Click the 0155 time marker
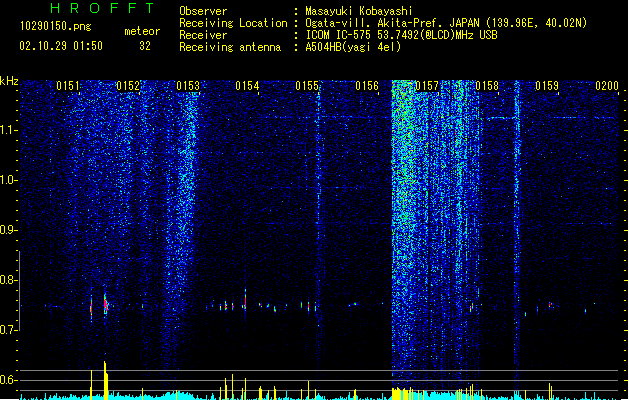This screenshot has width=629, height=400. coord(307,86)
